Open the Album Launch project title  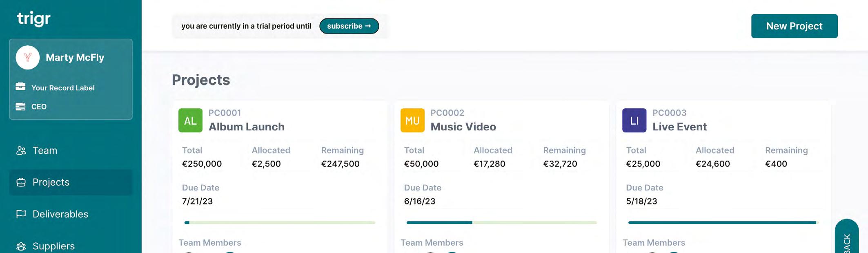tap(247, 127)
